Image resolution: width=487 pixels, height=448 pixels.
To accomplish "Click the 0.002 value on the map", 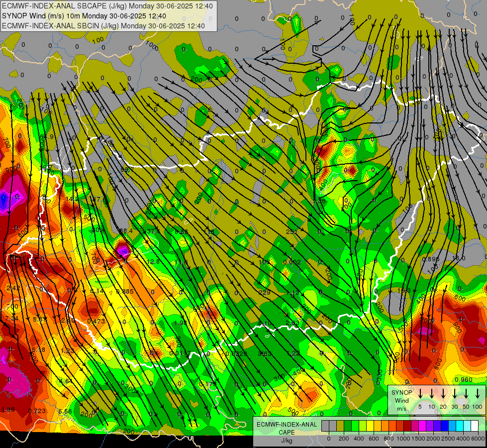I will 292,262.
